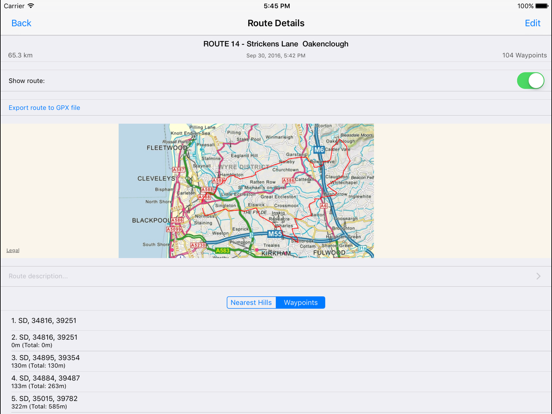The height and width of the screenshot is (414, 552).
Task: Click the M6 motorway badge on the map
Action: click(x=319, y=150)
